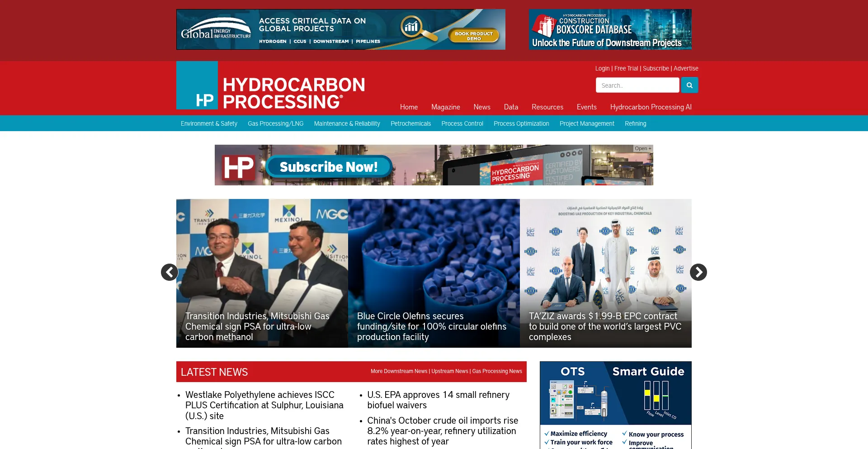
Task: Expand the ad with Open +
Action: point(642,148)
